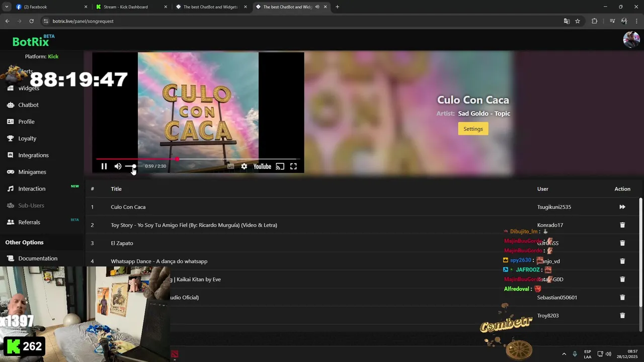Viewport: 644px width, 362px height.
Task: Select Whatsapp Dance song title
Action: (159, 261)
